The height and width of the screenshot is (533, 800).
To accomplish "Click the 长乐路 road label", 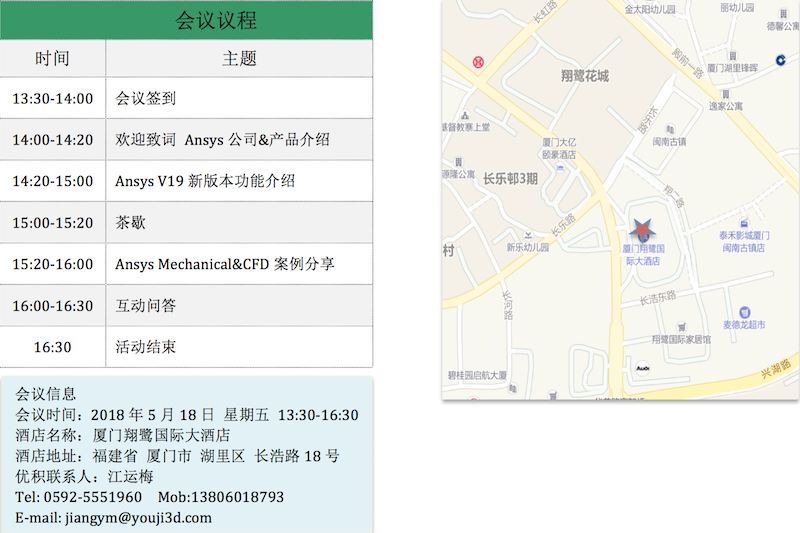I will click(x=563, y=225).
